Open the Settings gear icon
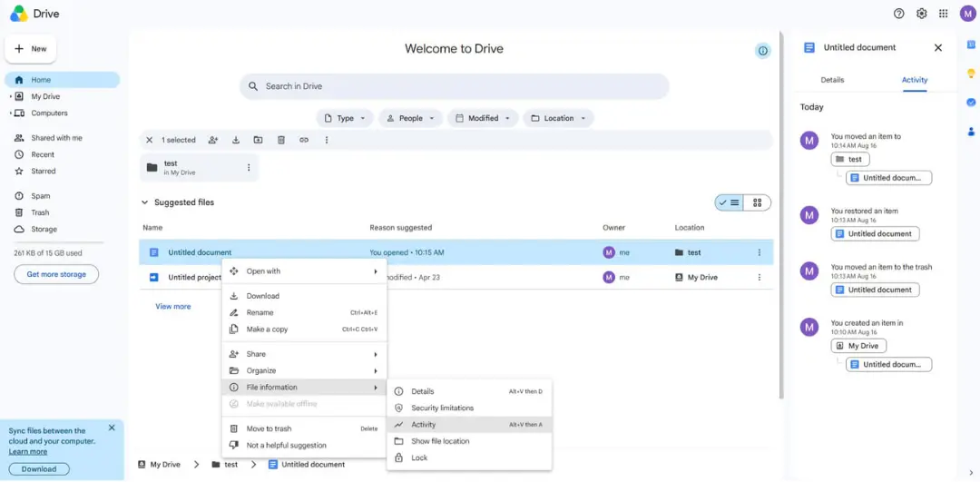This screenshot has height=482, width=980. pos(921,14)
